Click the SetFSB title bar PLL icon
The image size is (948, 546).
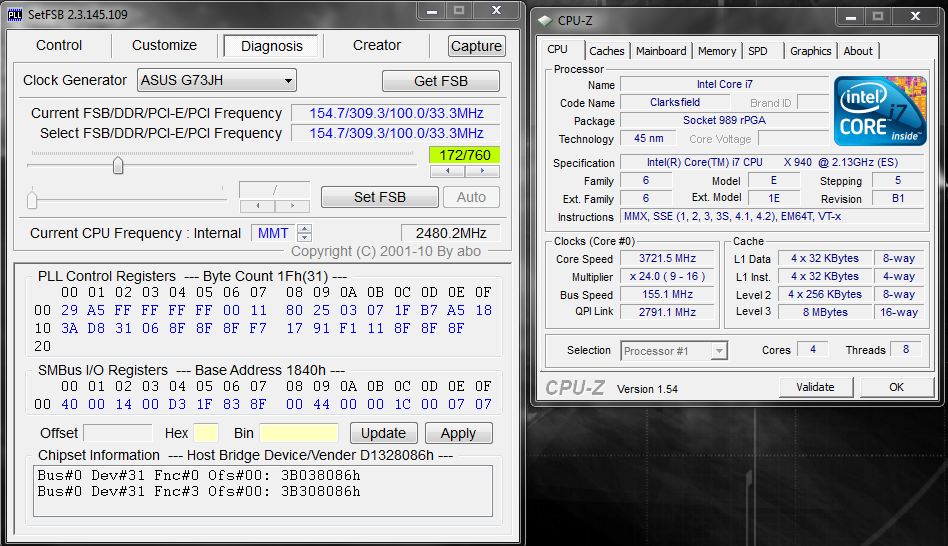(x=15, y=15)
